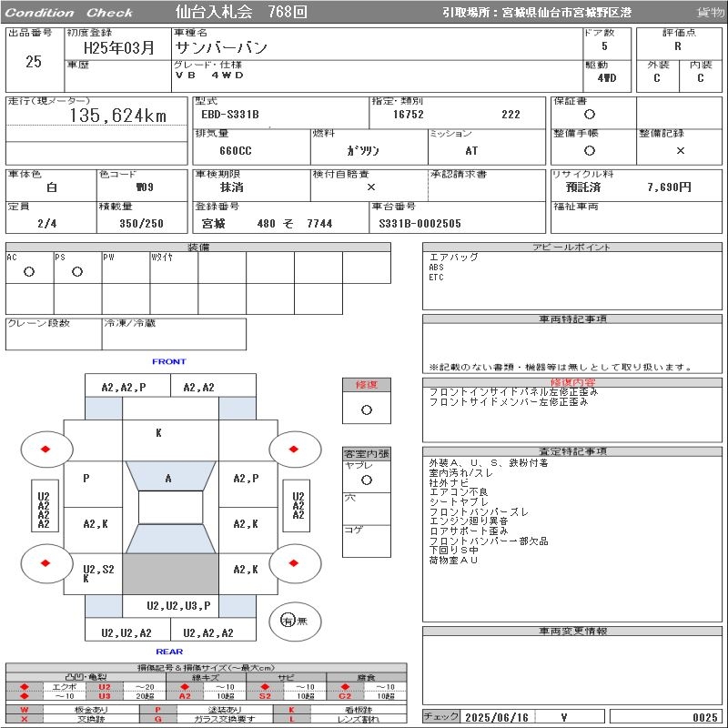This screenshot has height=728, width=728.
Task: Click the Condition Check title text
Action: [69, 13]
